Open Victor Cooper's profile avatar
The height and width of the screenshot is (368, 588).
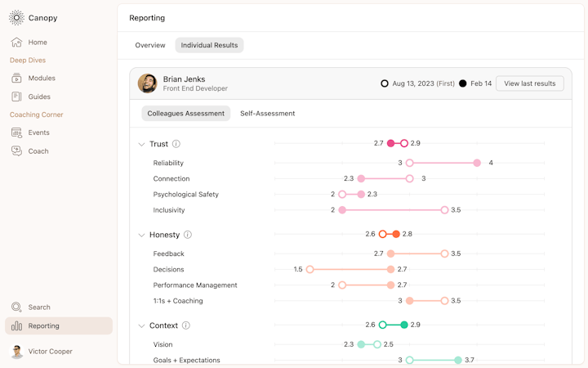tap(16, 352)
